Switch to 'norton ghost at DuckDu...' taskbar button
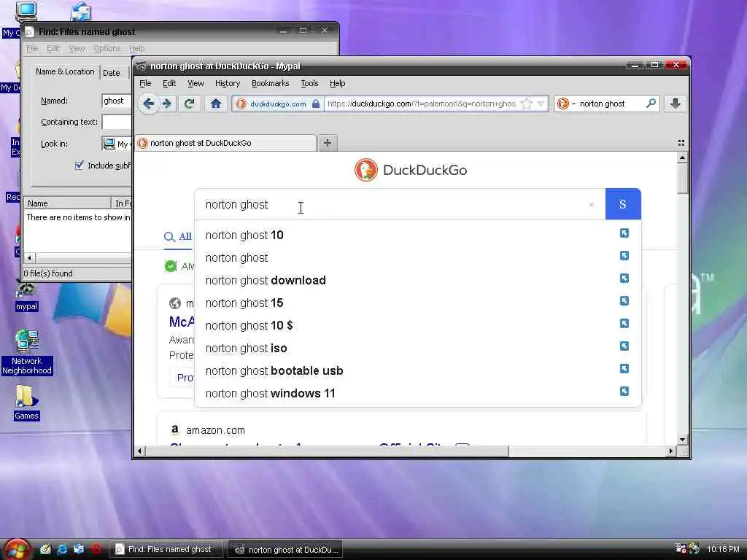 click(286, 550)
